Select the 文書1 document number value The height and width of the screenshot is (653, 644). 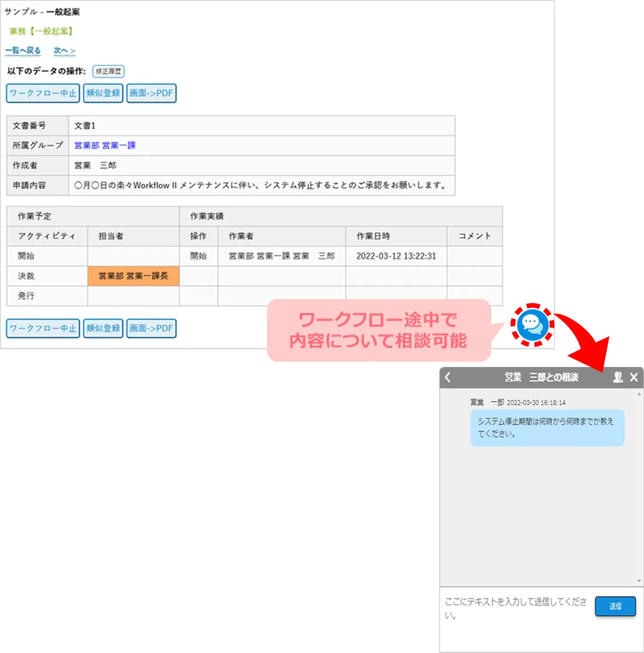[x=85, y=126]
